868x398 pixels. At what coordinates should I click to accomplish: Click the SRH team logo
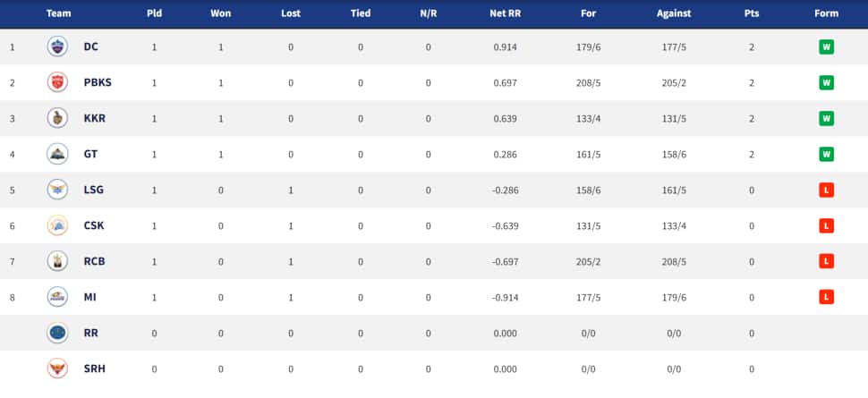click(57, 368)
